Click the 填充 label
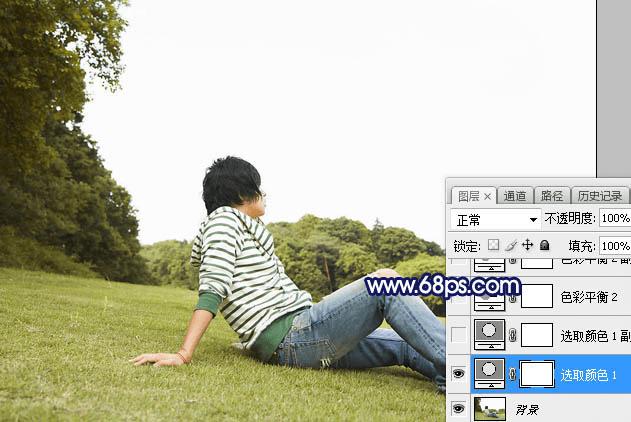631x422 pixels. tap(582, 246)
